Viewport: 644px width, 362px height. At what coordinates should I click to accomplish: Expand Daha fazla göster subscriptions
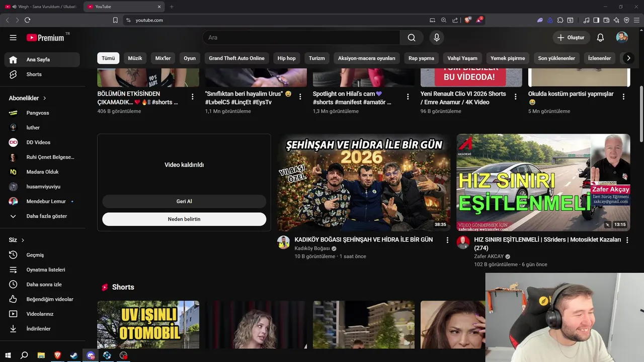click(42, 216)
